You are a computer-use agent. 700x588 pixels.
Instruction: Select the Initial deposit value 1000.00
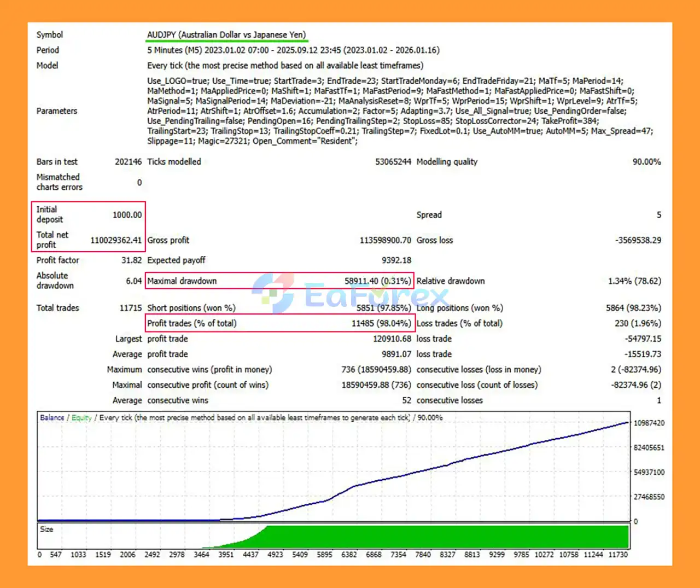pos(127,215)
